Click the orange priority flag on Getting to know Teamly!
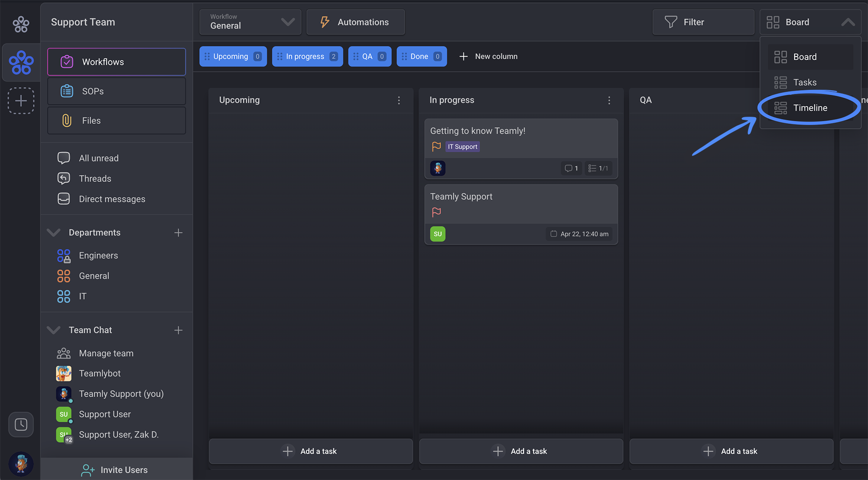This screenshot has width=868, height=480. tap(436, 146)
